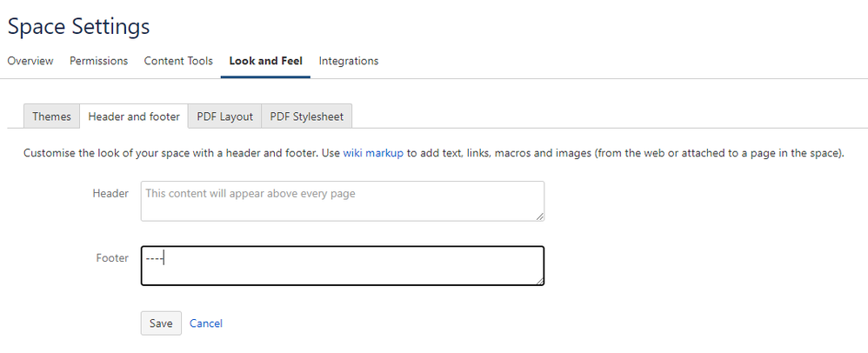
Task: Click inside the Footer text area
Action: click(342, 266)
